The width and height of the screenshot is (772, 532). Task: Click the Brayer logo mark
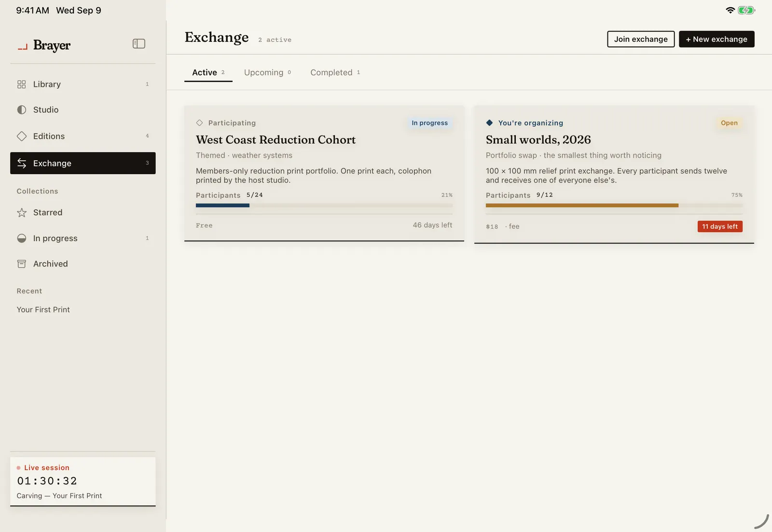click(x=23, y=46)
